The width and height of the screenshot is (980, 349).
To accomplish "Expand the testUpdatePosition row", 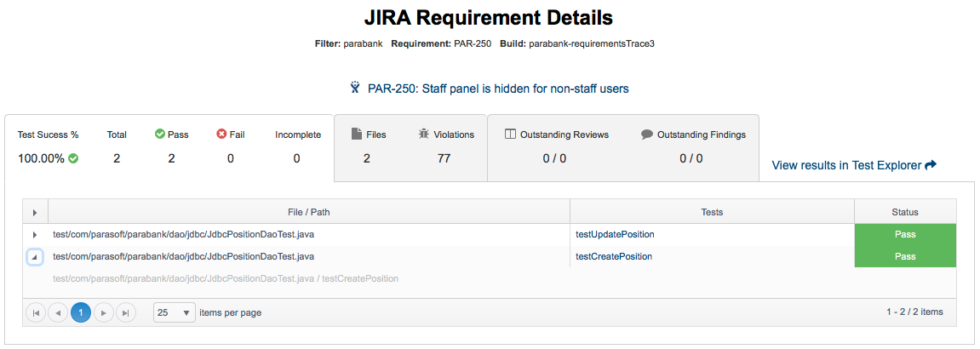I will [x=34, y=235].
